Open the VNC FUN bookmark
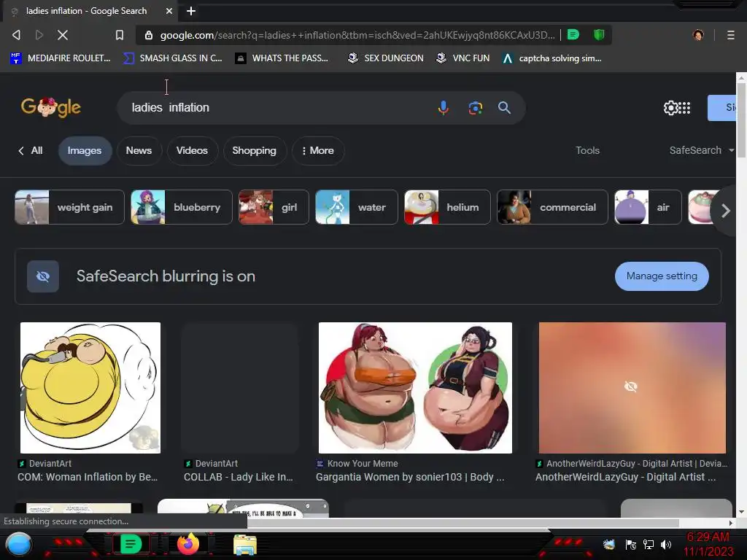Image resolution: width=747 pixels, height=560 pixels. [x=463, y=58]
